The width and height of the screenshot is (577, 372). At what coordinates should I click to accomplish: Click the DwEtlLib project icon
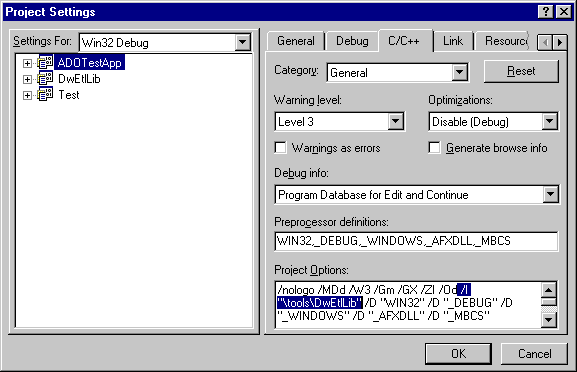tap(45, 79)
